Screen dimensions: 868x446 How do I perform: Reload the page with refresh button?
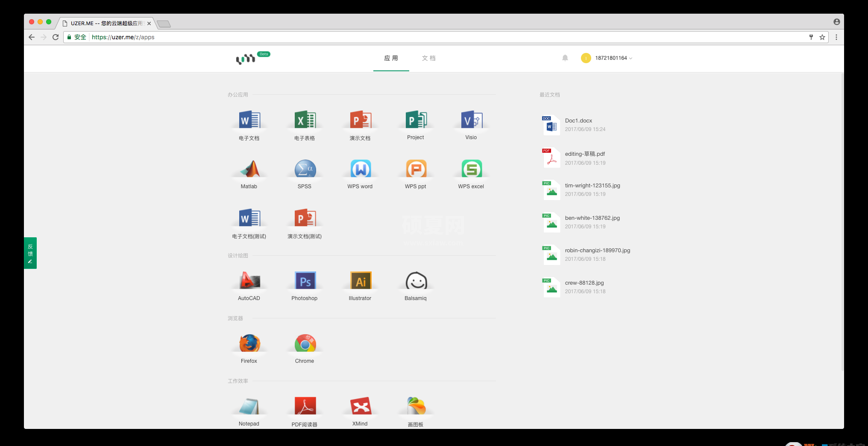coord(56,37)
